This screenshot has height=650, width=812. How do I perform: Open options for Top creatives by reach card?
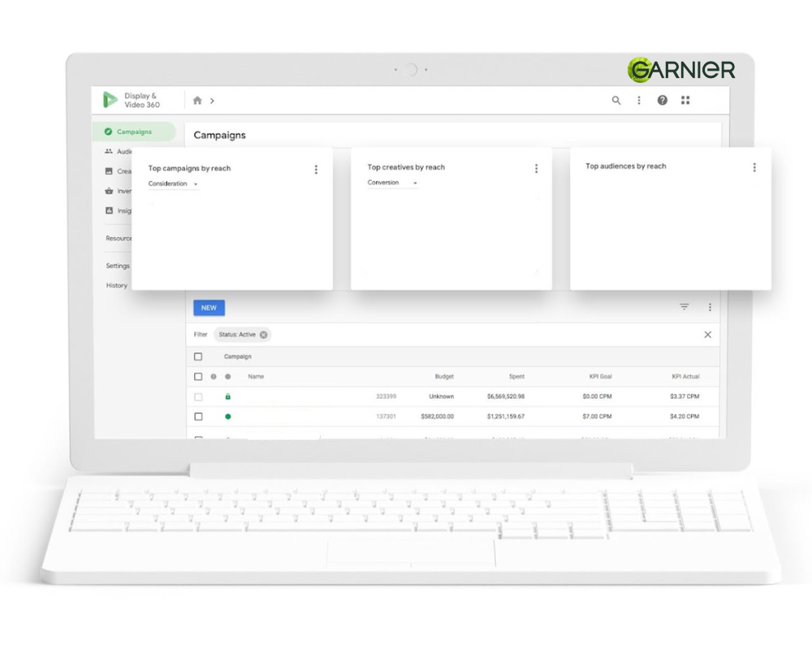pos(536,169)
